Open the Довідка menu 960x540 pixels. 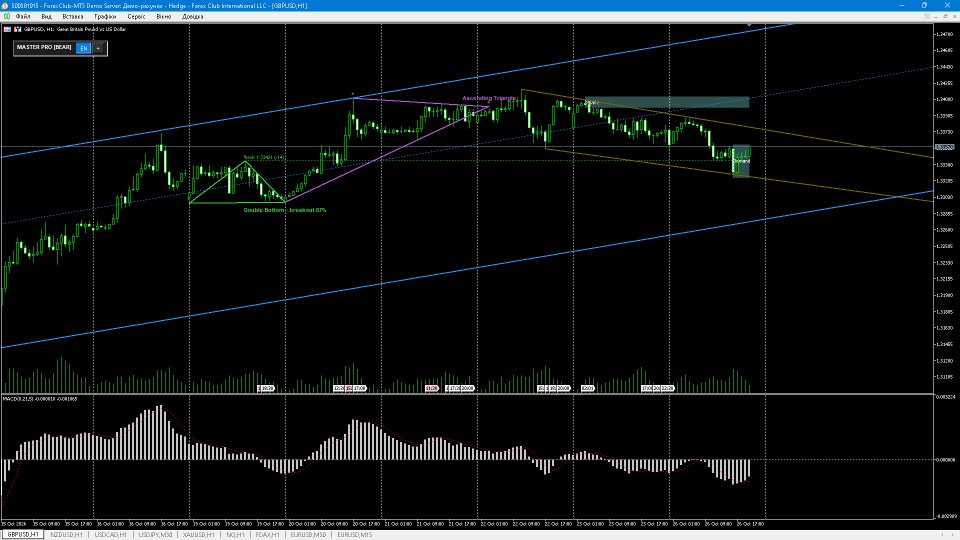point(192,17)
